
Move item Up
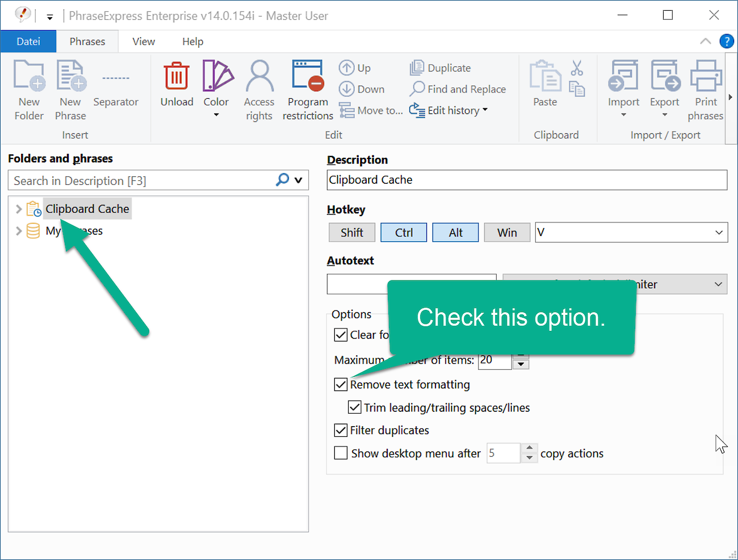point(355,68)
